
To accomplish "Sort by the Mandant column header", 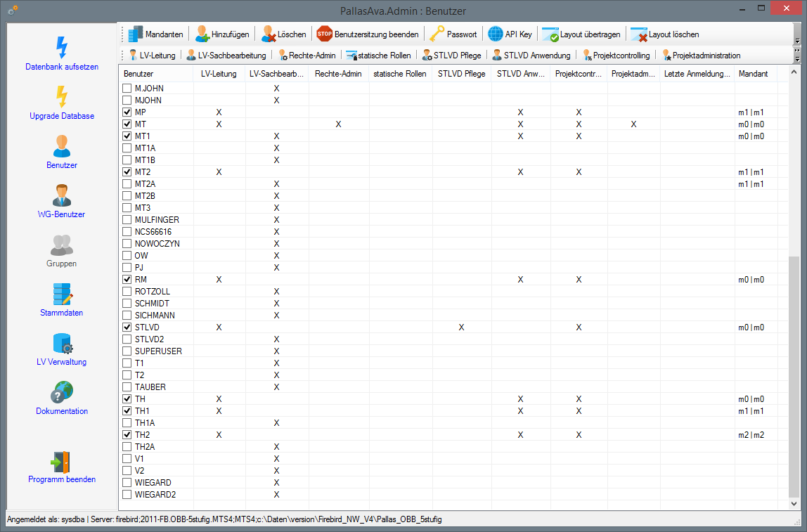I will point(756,74).
